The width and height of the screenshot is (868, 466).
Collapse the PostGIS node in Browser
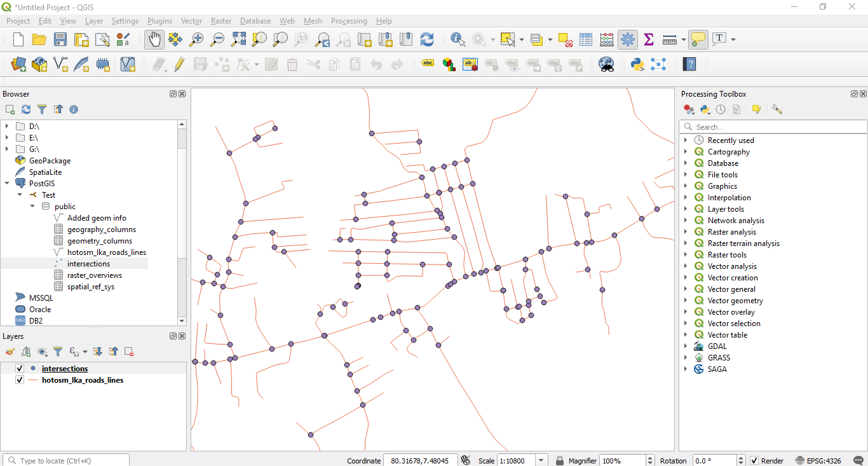coord(7,184)
